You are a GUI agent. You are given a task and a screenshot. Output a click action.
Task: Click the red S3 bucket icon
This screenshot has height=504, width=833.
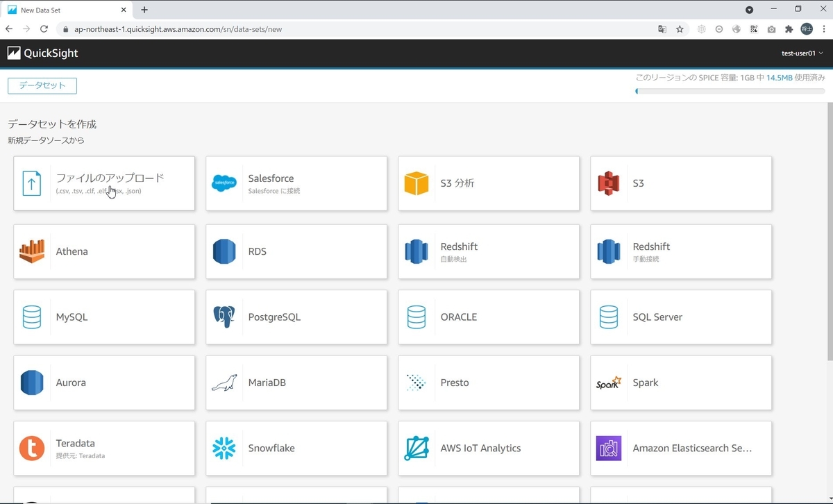609,183
